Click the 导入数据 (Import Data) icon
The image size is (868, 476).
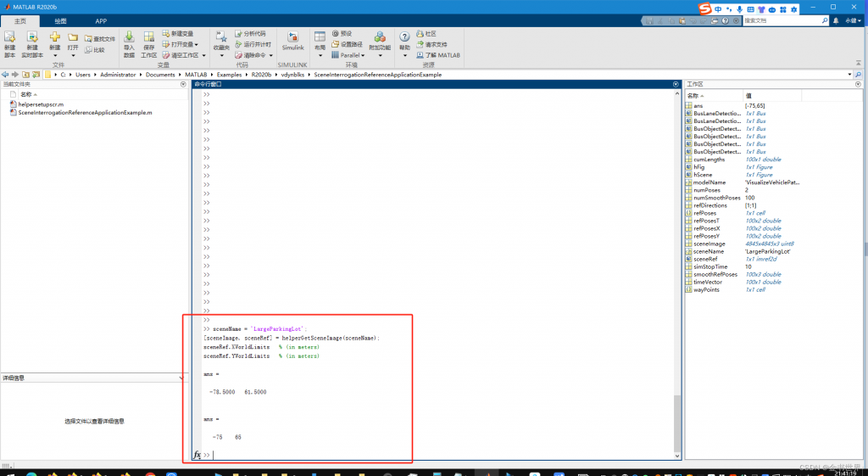coord(129,44)
